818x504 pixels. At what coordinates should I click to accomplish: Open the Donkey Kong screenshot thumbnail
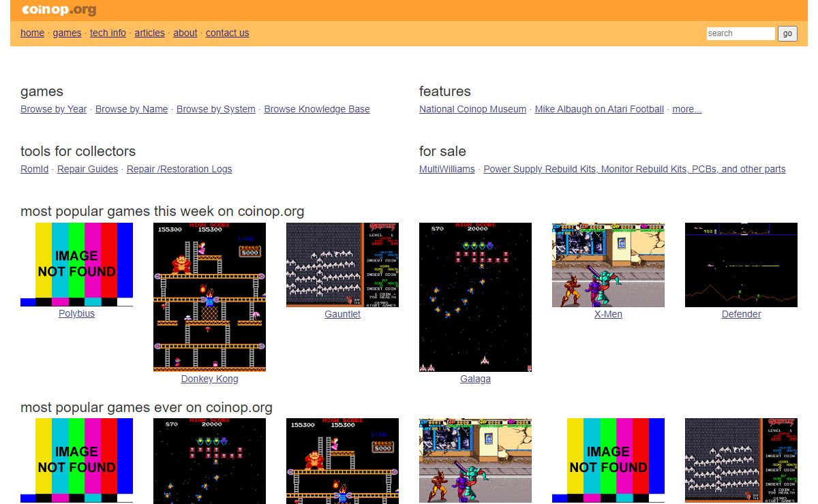(209, 296)
